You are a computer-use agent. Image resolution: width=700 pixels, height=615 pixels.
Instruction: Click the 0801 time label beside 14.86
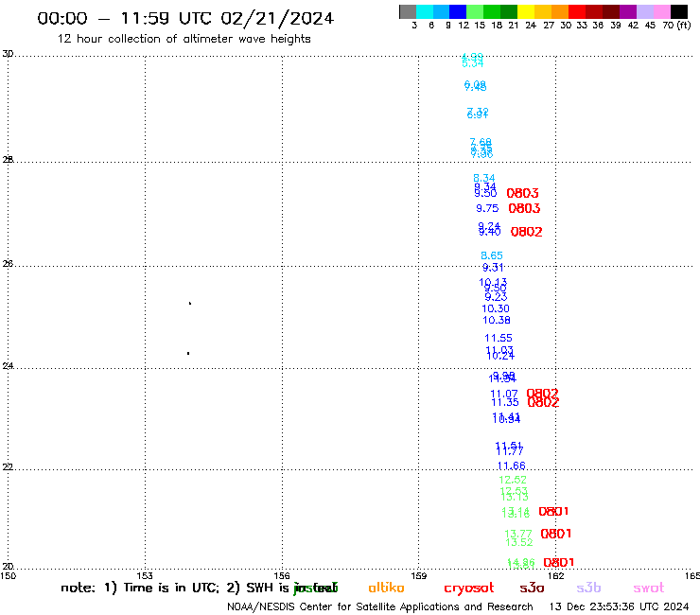(x=558, y=562)
